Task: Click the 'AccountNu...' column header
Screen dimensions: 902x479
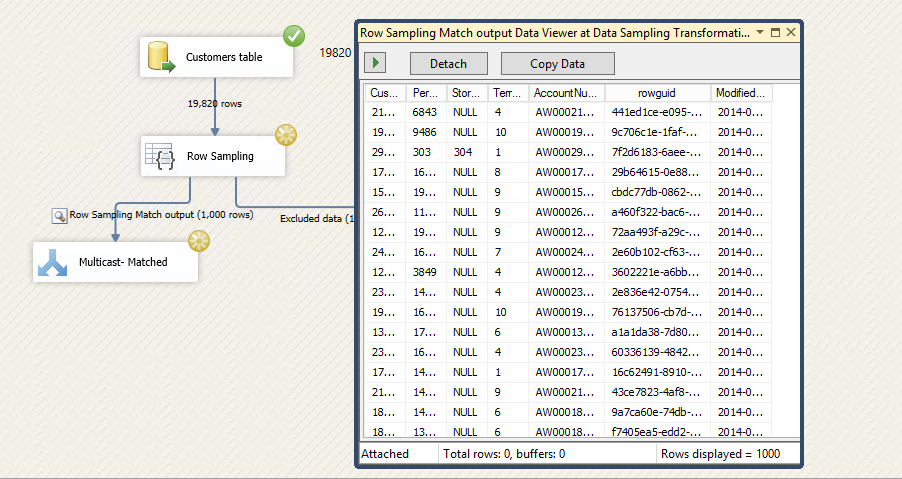Action: (567, 93)
